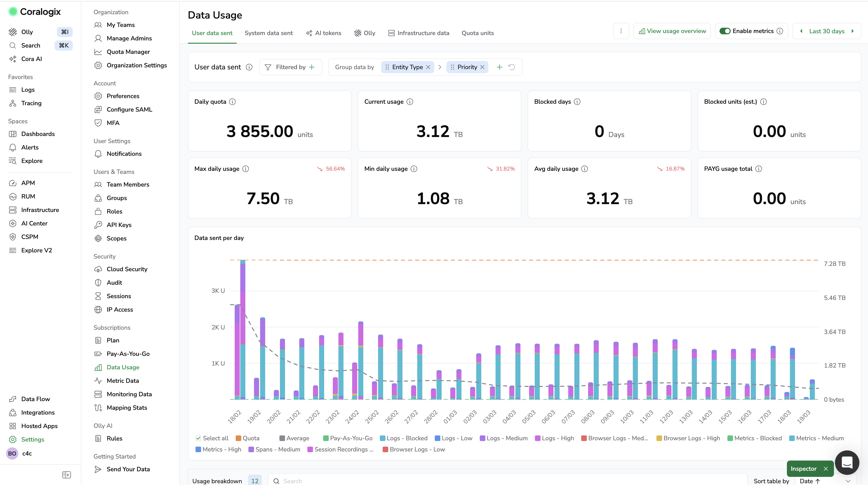Open Quota Manager in settings menu
The width and height of the screenshot is (868, 485).
[x=128, y=52]
